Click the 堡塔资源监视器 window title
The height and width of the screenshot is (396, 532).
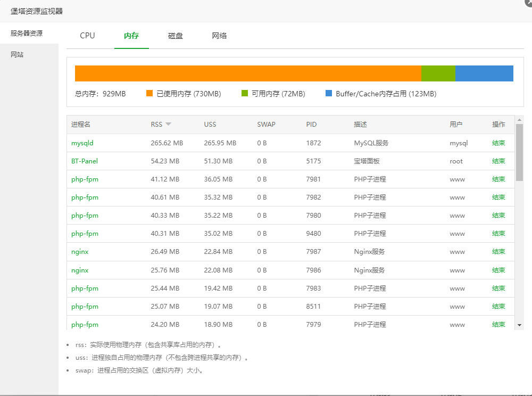point(37,11)
